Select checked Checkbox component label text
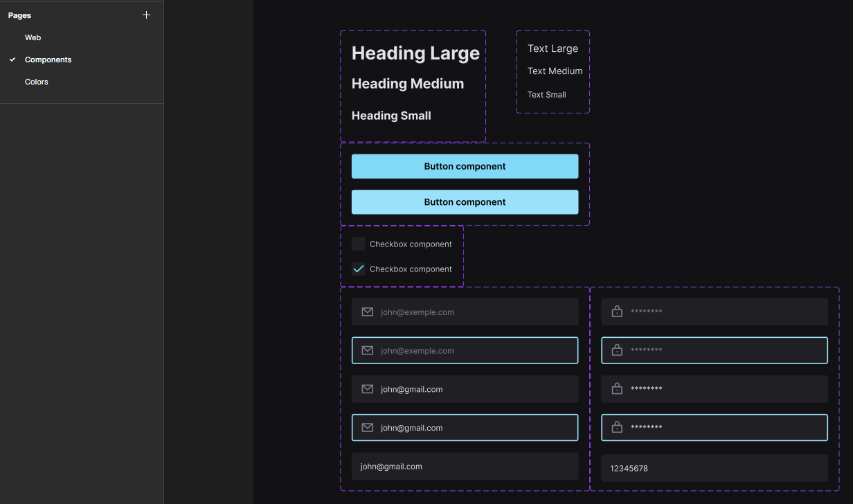The width and height of the screenshot is (853, 504). pos(411,269)
